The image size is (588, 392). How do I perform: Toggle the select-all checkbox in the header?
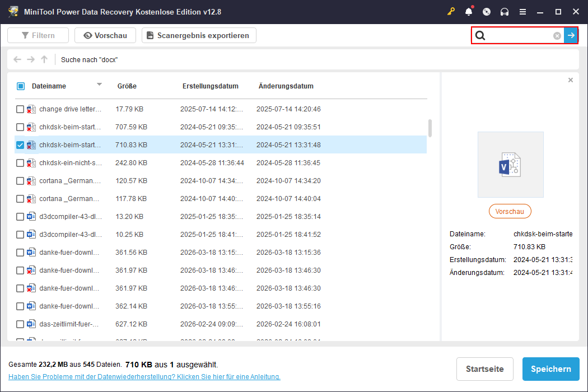(21, 86)
